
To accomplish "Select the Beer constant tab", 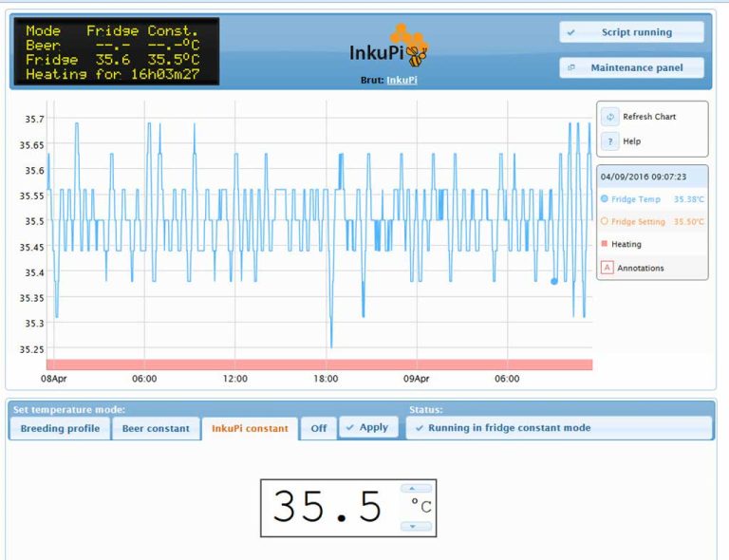I will click(156, 428).
